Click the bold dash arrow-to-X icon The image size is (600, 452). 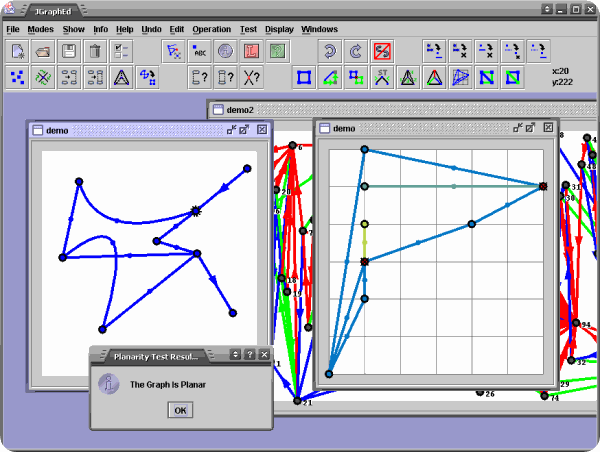460,51
